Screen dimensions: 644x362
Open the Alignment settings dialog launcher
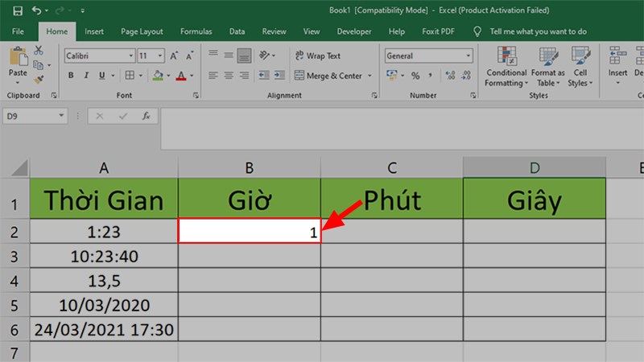click(x=374, y=95)
